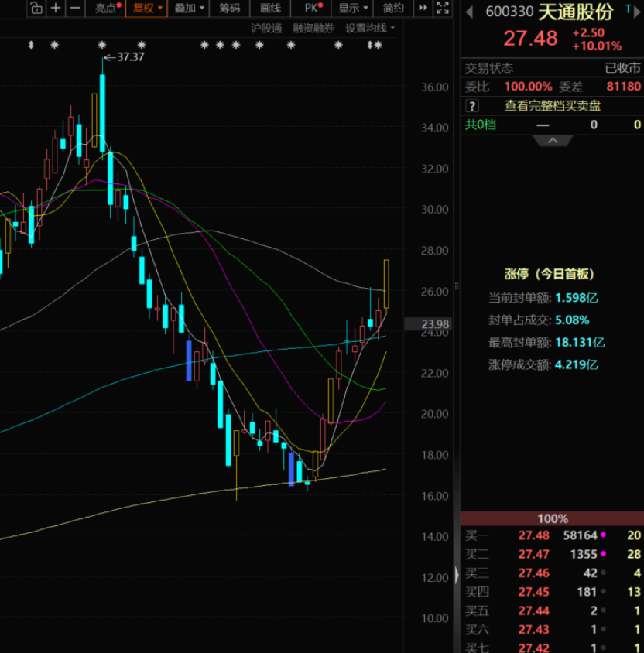
Task: Select the 买三 price 27.46
Action: pyautogui.click(x=533, y=573)
